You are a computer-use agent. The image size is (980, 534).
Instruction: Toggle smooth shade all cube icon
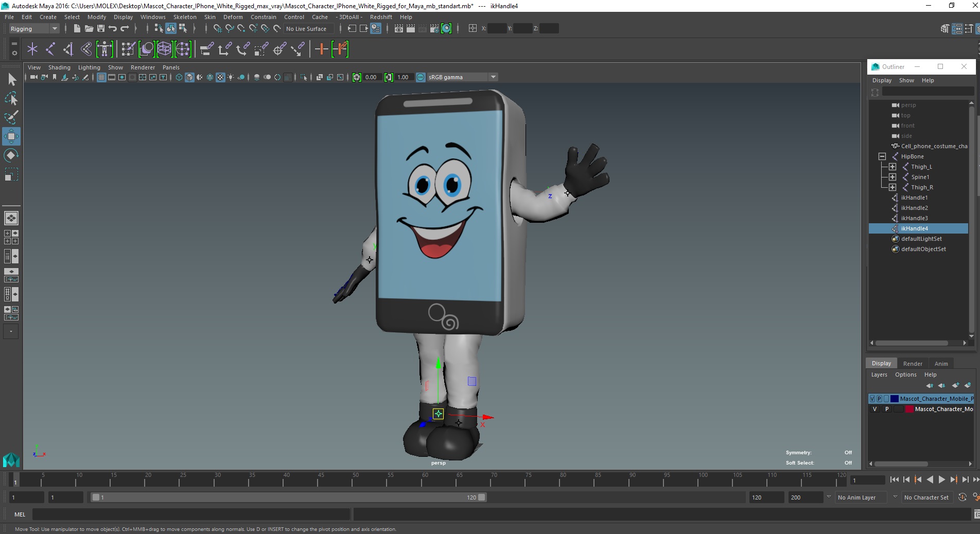coord(189,77)
